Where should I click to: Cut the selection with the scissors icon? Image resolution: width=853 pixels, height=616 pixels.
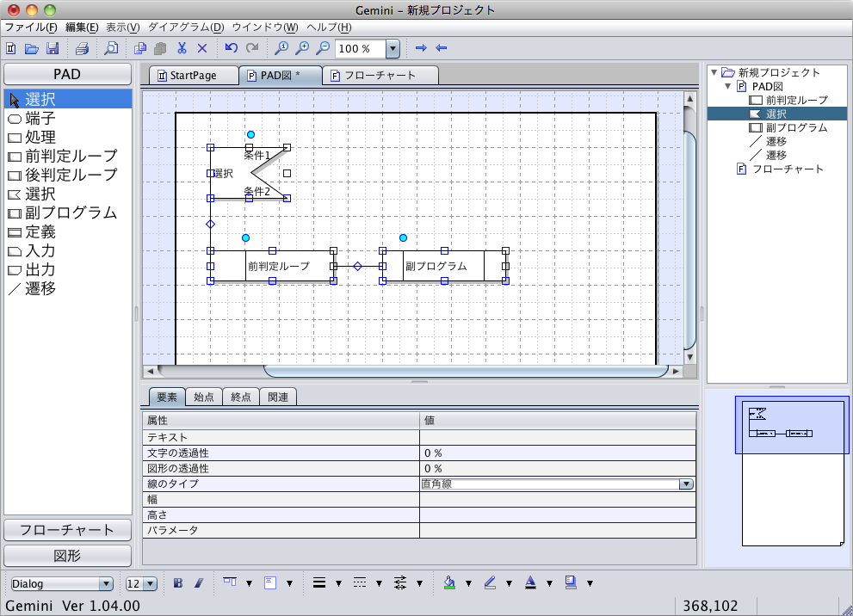(x=182, y=48)
